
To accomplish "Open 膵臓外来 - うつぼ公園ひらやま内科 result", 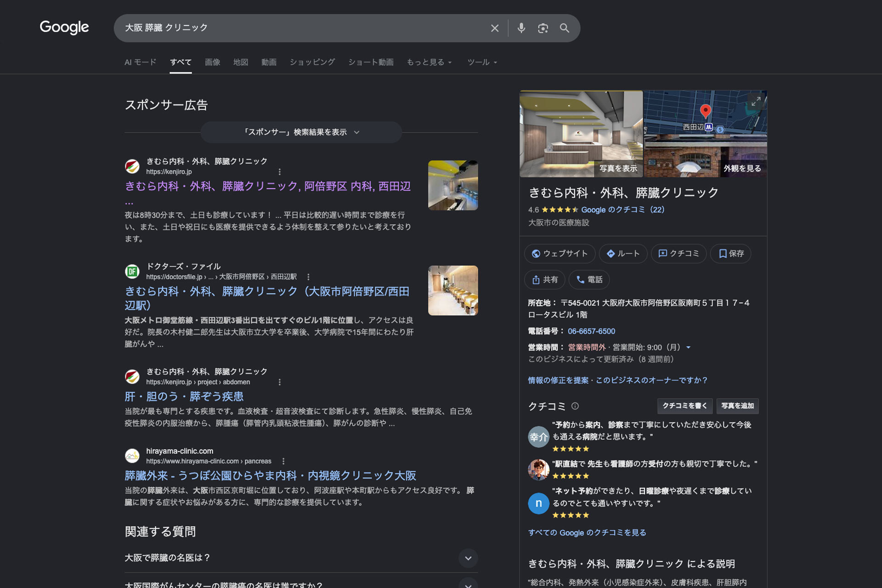I will (x=270, y=475).
